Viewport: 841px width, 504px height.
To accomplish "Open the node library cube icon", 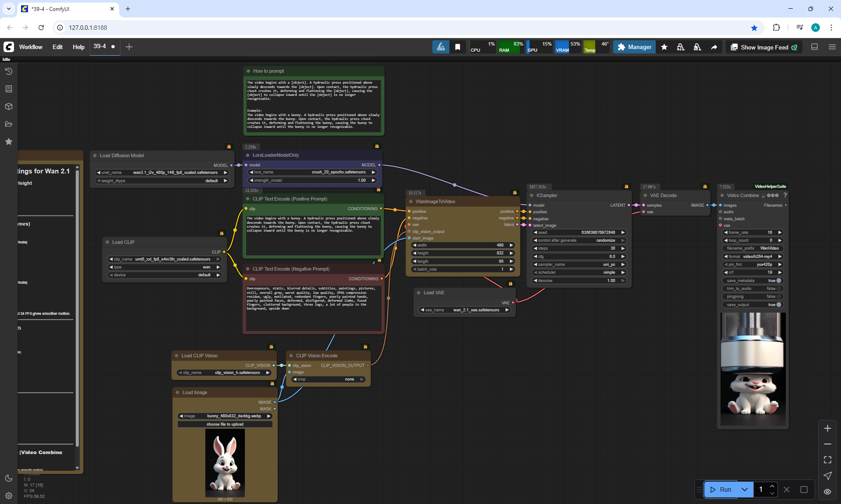I will click(x=9, y=106).
